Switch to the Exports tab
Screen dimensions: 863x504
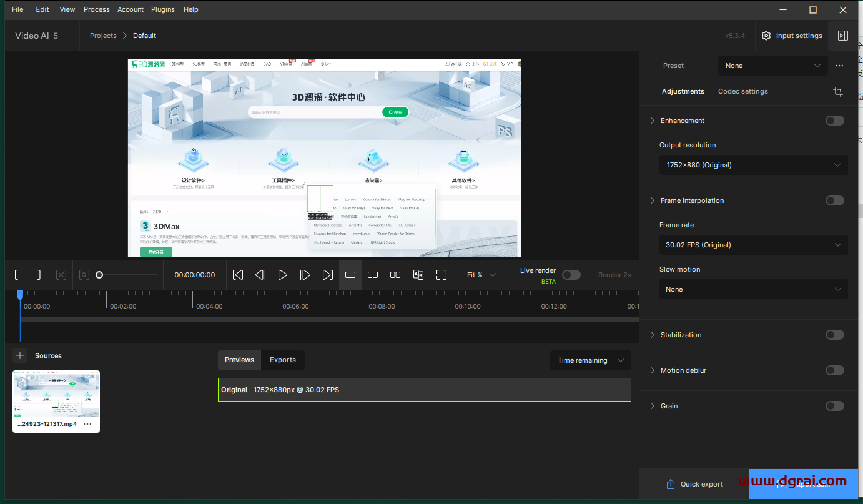(282, 360)
